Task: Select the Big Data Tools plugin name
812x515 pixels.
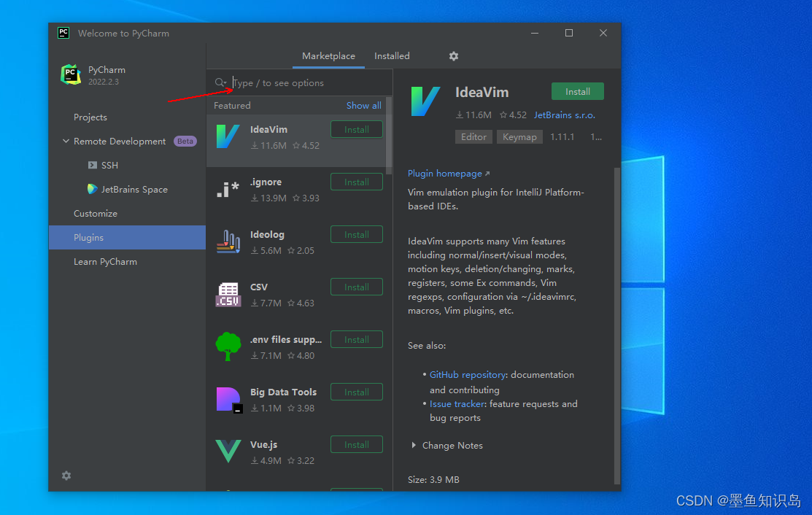Action: (x=283, y=392)
